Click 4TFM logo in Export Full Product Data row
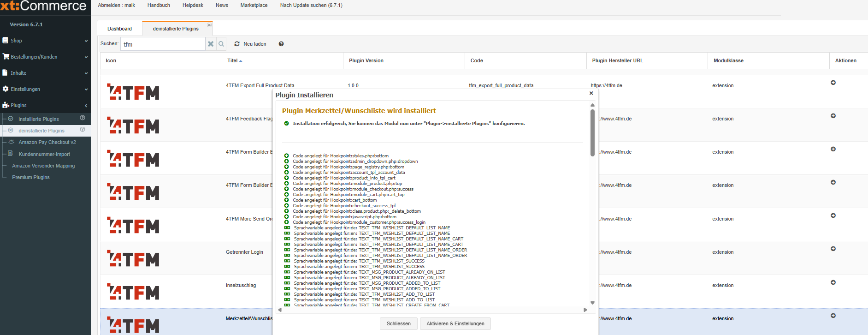 (133, 92)
